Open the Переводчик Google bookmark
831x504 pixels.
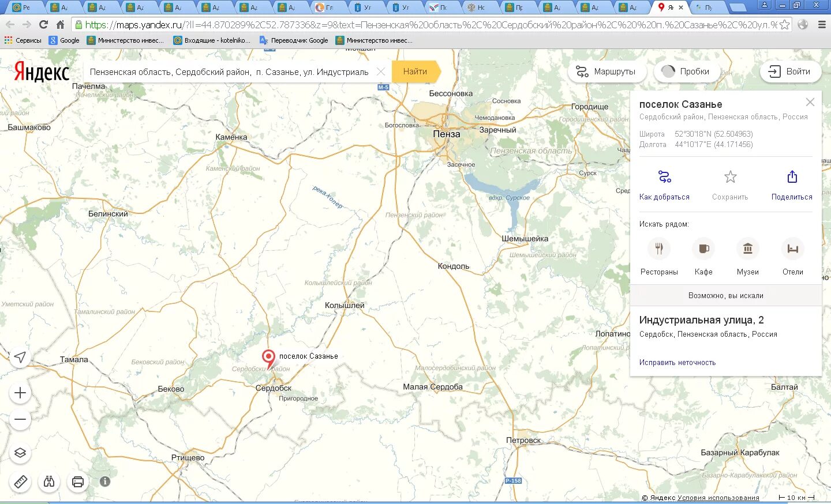coord(294,40)
